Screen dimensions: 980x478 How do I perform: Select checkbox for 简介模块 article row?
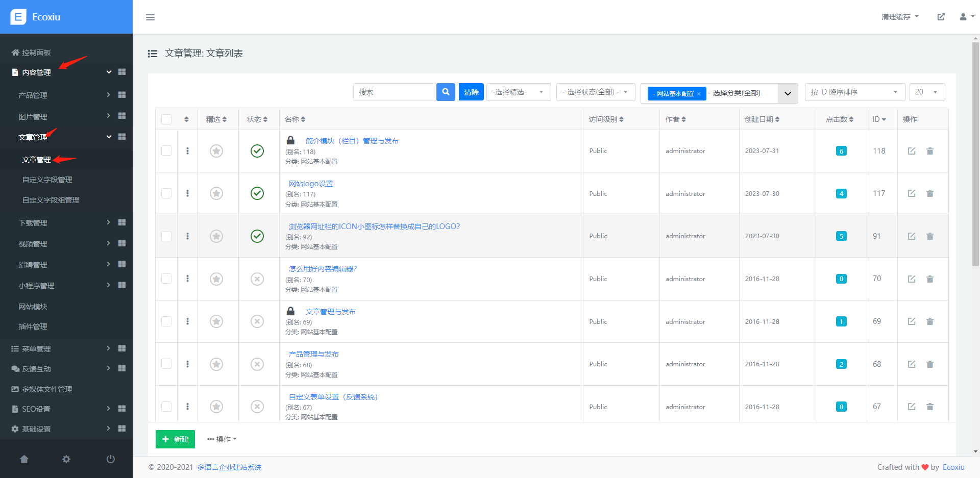pos(166,151)
